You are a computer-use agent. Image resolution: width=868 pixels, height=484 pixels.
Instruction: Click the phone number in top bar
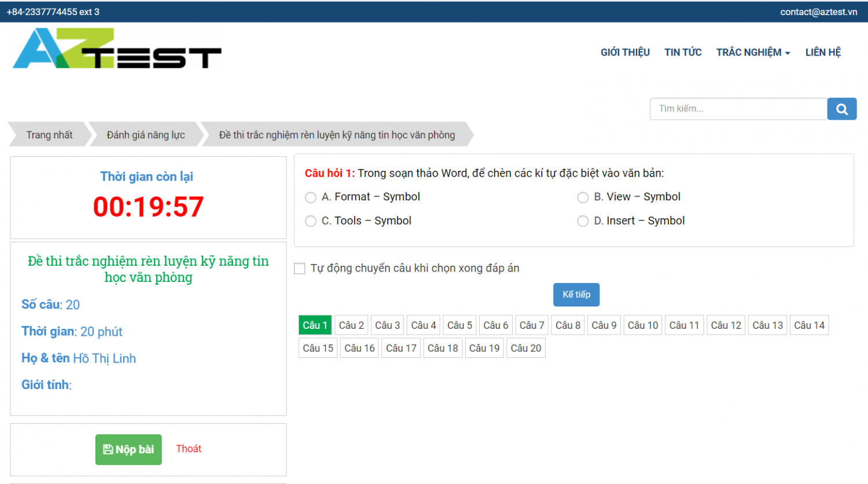[x=53, y=12]
